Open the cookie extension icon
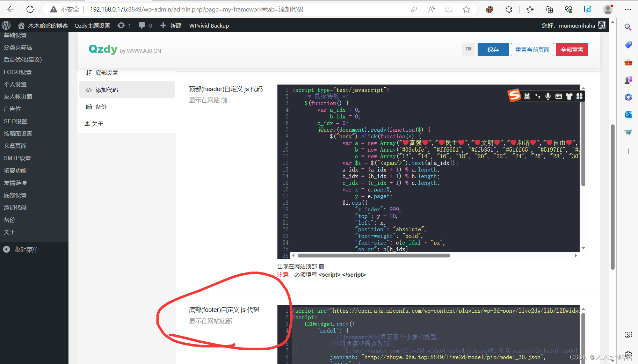 point(490,9)
